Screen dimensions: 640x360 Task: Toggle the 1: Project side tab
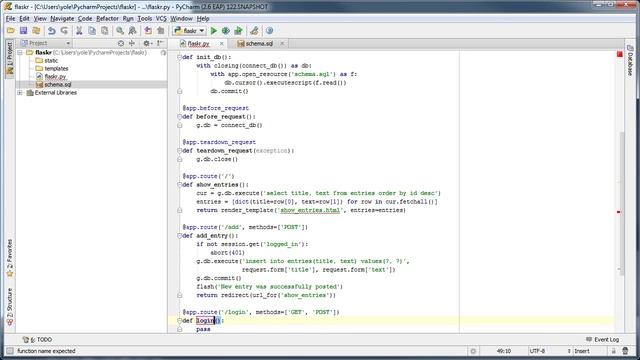coord(10,58)
